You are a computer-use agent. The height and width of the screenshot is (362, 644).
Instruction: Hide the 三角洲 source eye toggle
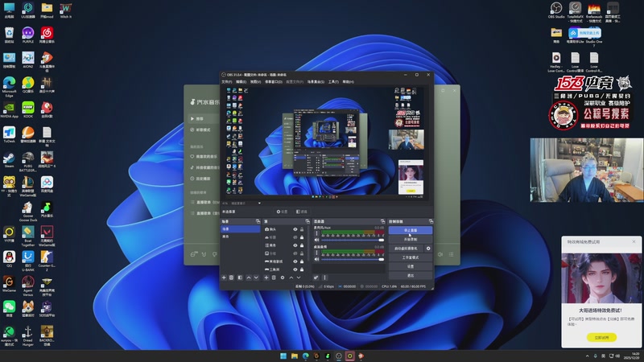click(295, 269)
